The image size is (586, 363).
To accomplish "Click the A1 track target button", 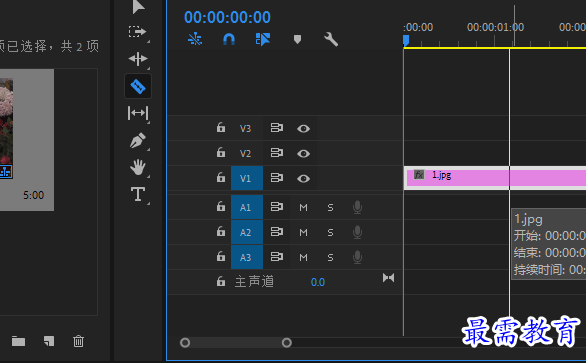I will pos(247,207).
